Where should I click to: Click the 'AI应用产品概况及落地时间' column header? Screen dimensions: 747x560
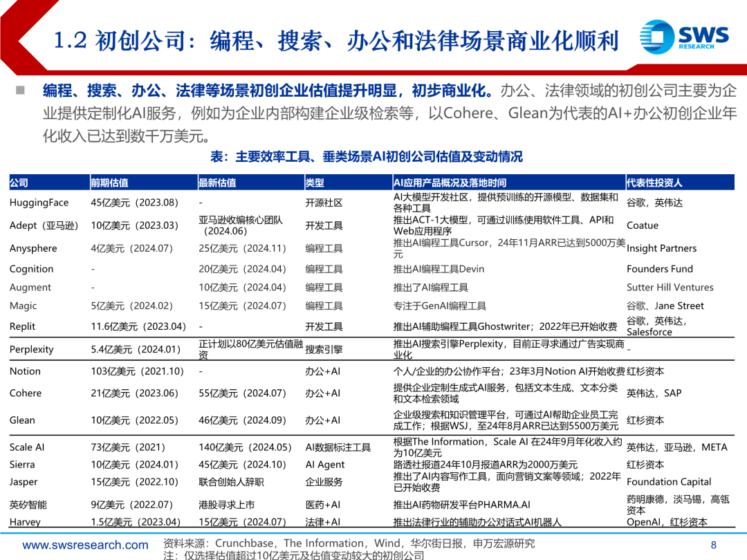pyautogui.click(x=450, y=183)
